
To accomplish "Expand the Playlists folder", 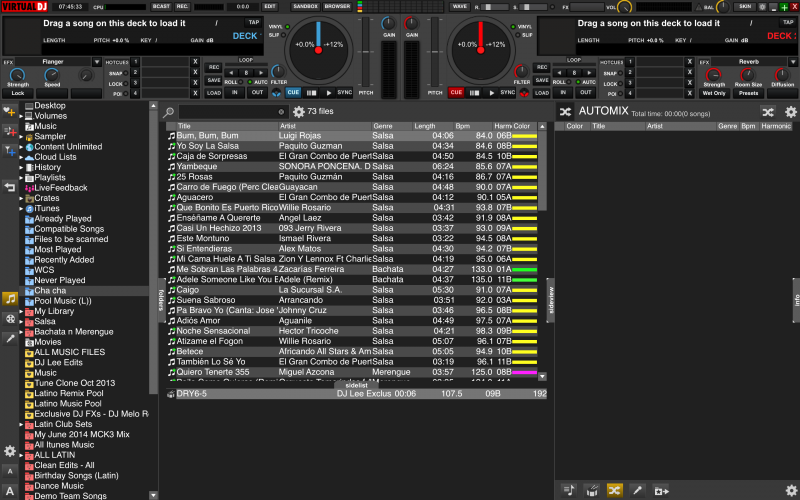I will coord(21,178).
